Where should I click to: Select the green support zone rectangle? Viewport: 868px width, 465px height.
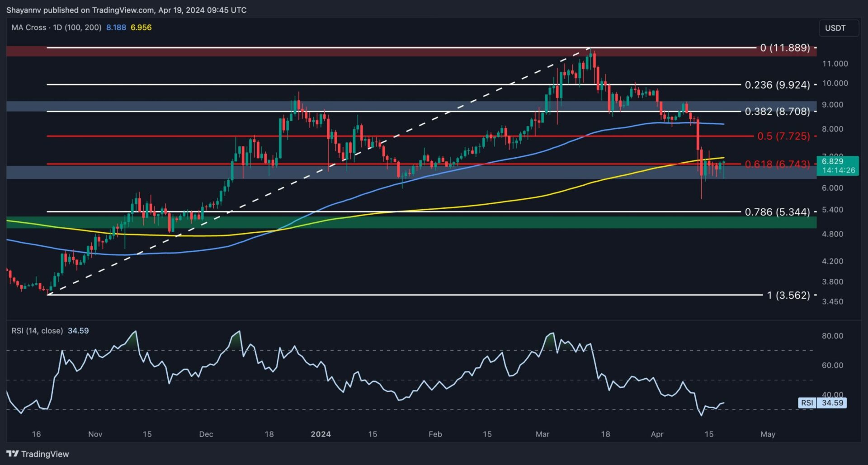tap(411, 222)
